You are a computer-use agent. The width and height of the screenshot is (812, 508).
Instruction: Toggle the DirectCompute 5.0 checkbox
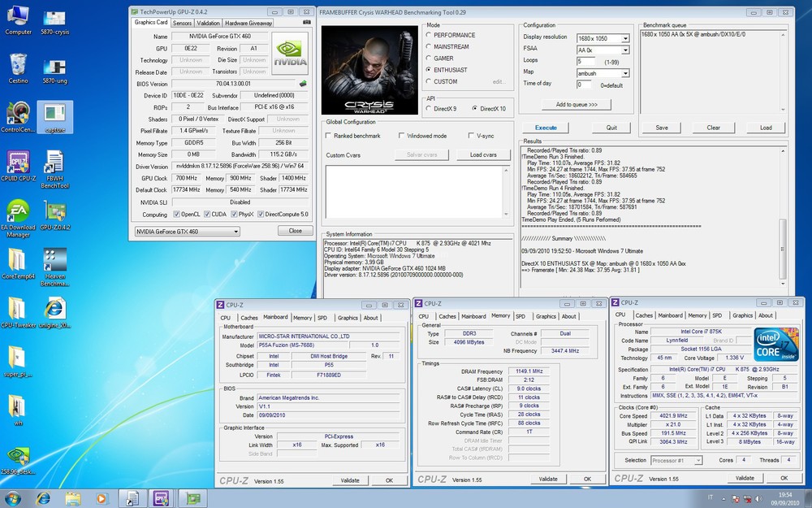[x=261, y=214]
